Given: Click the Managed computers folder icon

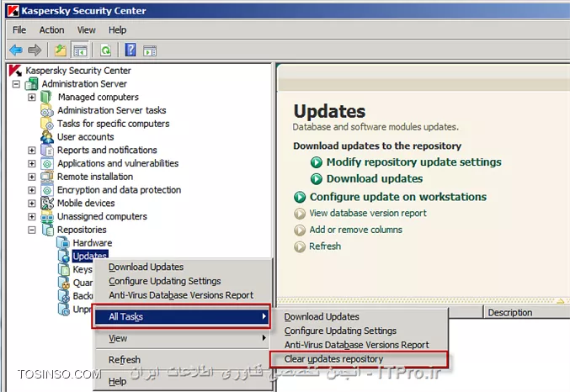Looking at the screenshot, I should [45, 97].
